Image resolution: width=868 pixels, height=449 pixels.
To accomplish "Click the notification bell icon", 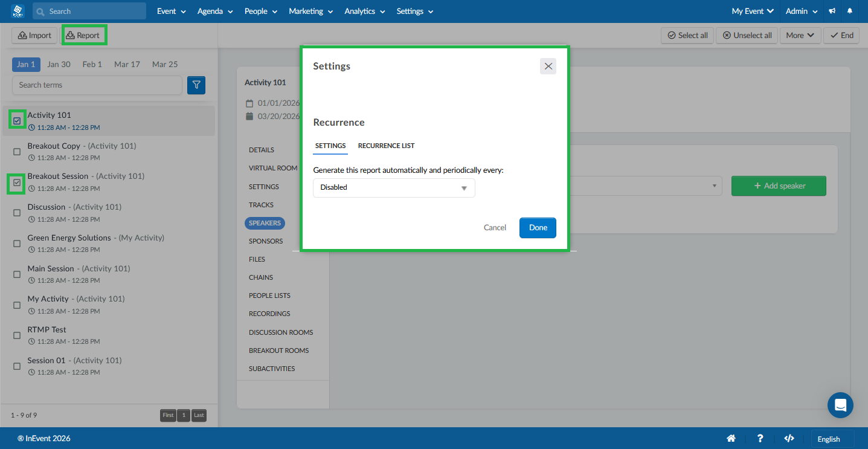I will (x=850, y=11).
